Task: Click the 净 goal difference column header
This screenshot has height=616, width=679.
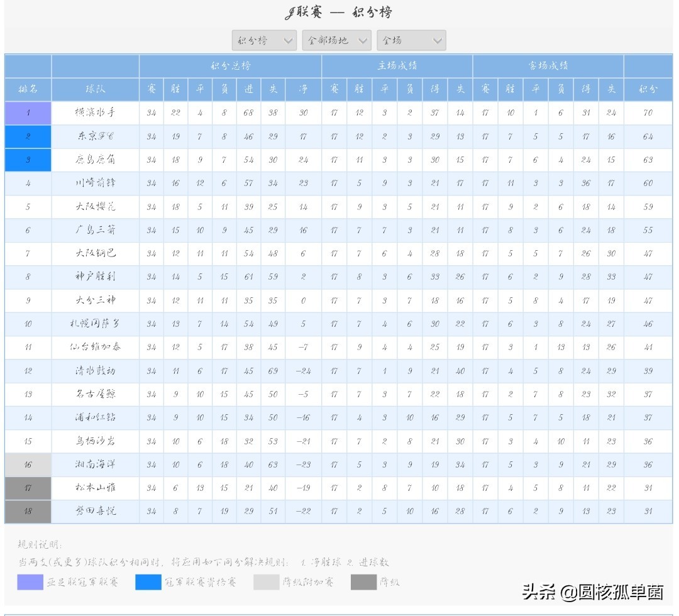Action: pyautogui.click(x=303, y=89)
